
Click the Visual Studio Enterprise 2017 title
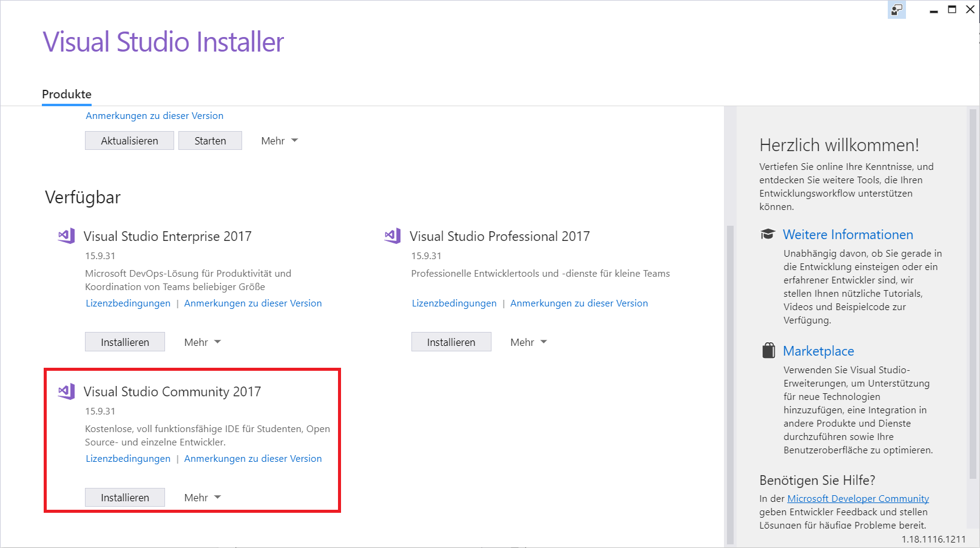[x=167, y=237]
